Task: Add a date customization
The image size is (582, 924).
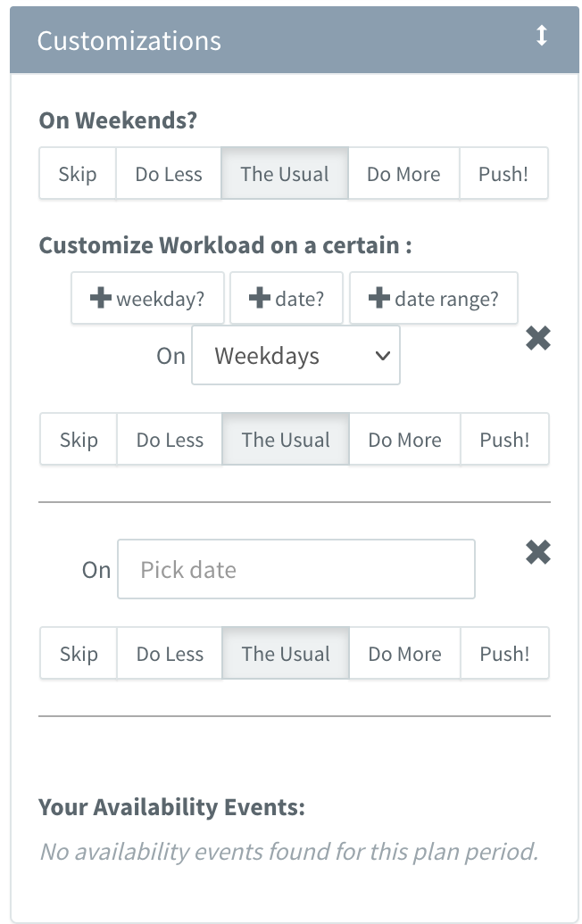Action: [x=286, y=298]
